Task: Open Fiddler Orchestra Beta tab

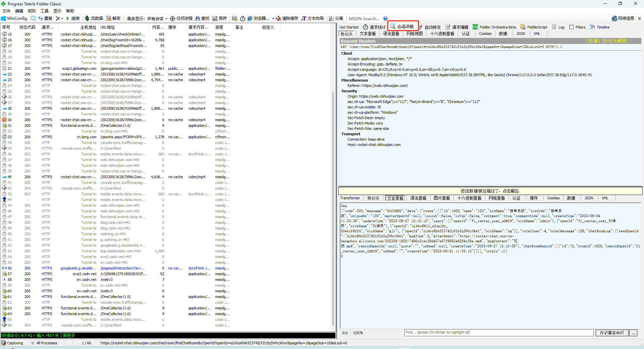Action: click(x=494, y=27)
